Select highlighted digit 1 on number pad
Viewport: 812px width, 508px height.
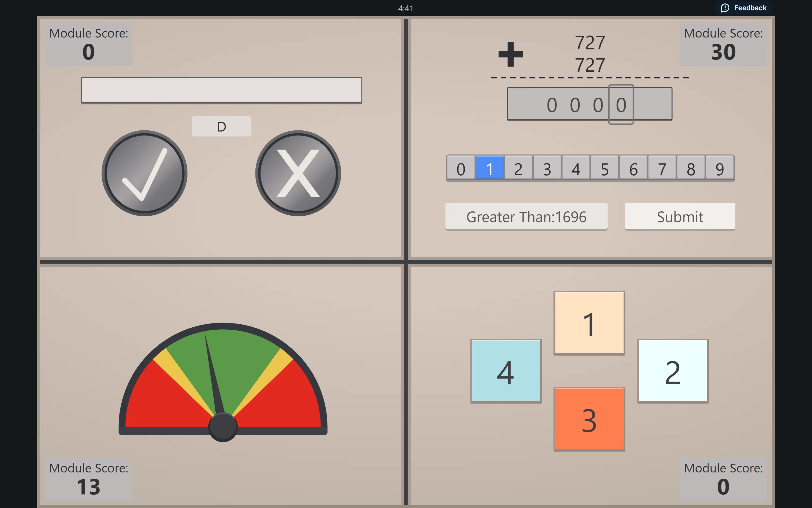click(489, 168)
